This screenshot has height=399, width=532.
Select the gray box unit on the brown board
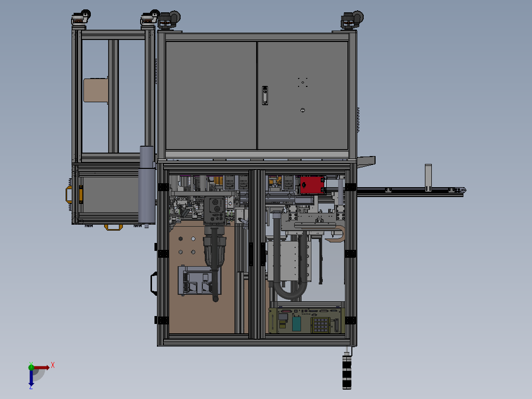[x=199, y=280]
